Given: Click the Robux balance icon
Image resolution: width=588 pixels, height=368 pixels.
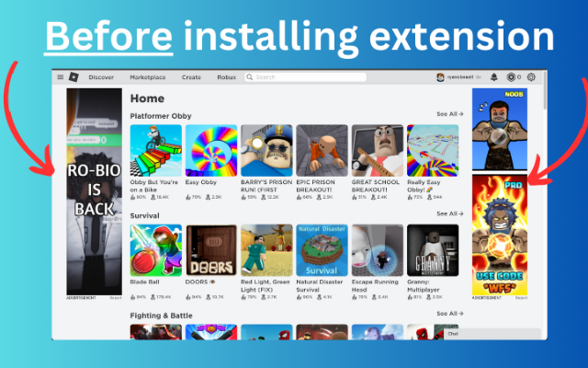Looking at the screenshot, I should click(511, 77).
